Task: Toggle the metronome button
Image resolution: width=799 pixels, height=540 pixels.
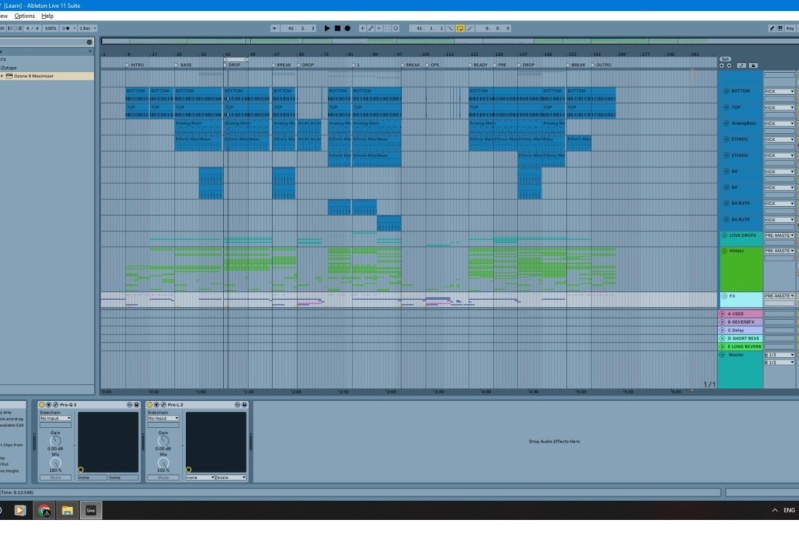Action: (x=66, y=29)
